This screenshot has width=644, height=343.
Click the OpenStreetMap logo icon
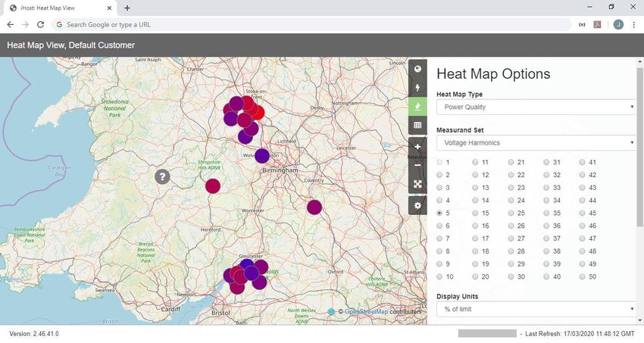(x=331, y=312)
